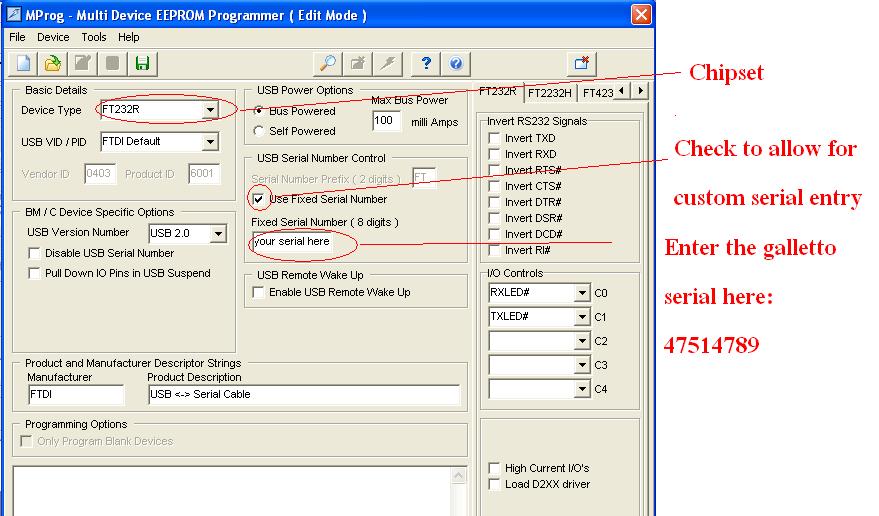This screenshot has width=879, height=516.
Task: Click the Only Program Blank Devices checkbox
Action: [26, 441]
